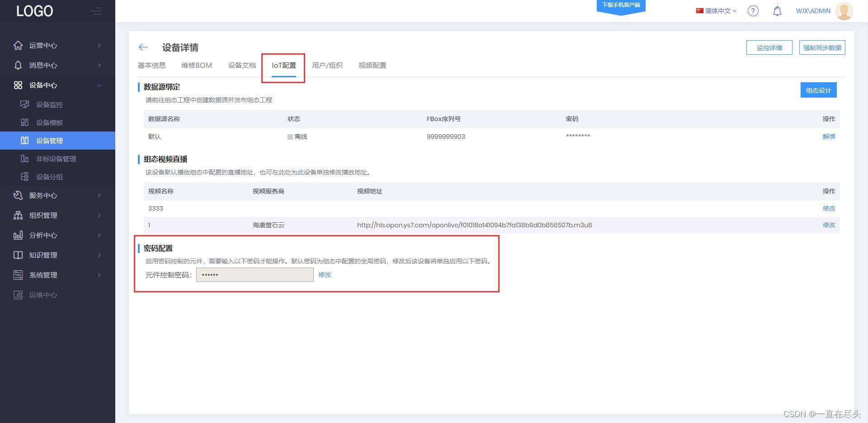The width and height of the screenshot is (868, 423).
Task: Open notifications bell in top bar
Action: coord(777,11)
